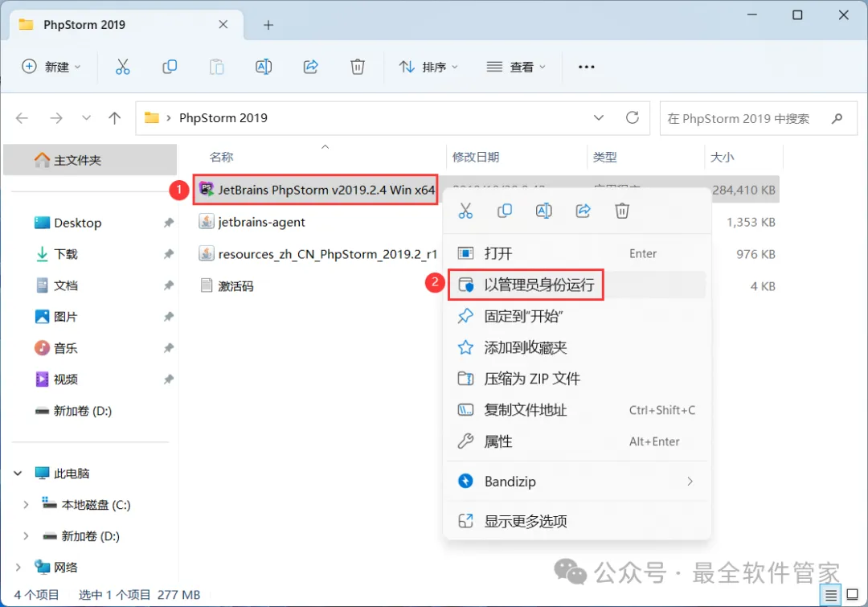Choose 复制文件地址 in context menu
Viewport: 868px width, 607px height.
[x=577, y=410]
